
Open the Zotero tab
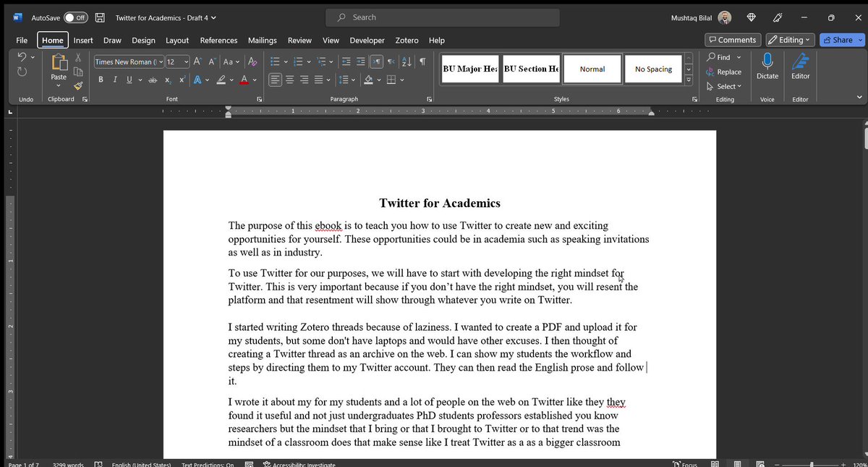pyautogui.click(x=407, y=41)
